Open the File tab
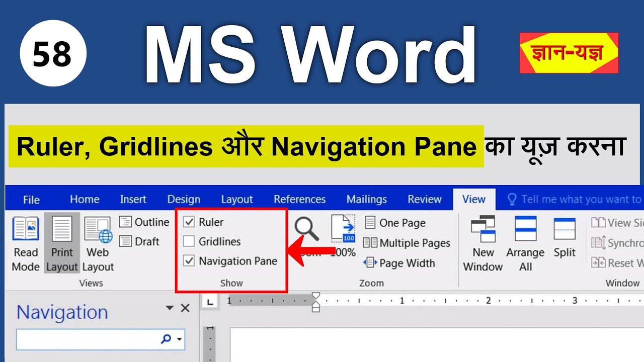The height and width of the screenshot is (362, 644). (x=31, y=200)
